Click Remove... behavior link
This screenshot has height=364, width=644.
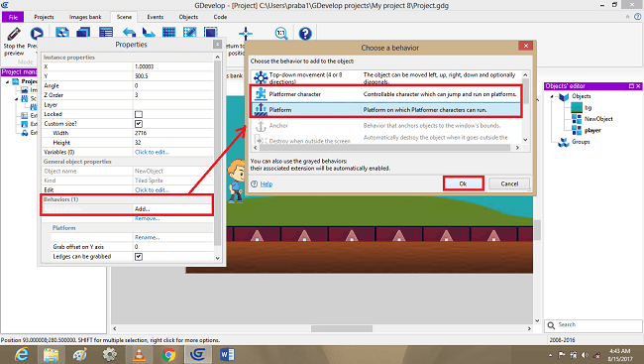147,218
